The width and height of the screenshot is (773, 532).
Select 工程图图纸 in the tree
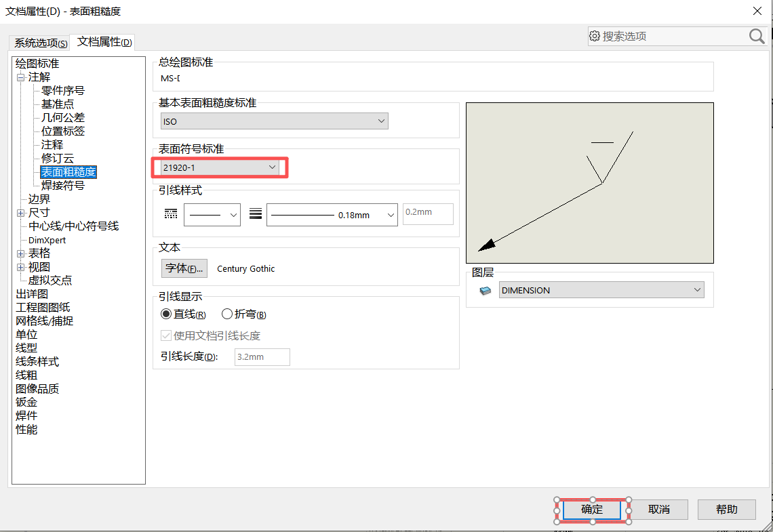pos(43,308)
